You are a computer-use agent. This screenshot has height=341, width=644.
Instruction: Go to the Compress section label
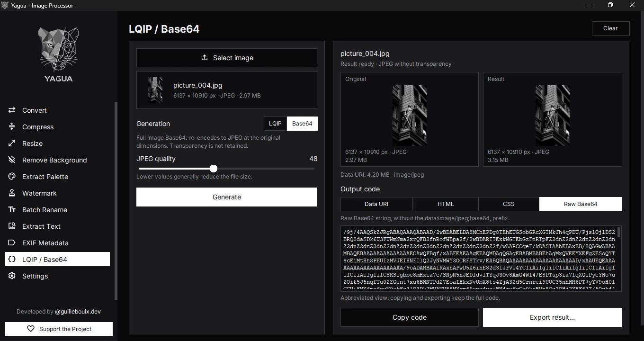tap(38, 127)
